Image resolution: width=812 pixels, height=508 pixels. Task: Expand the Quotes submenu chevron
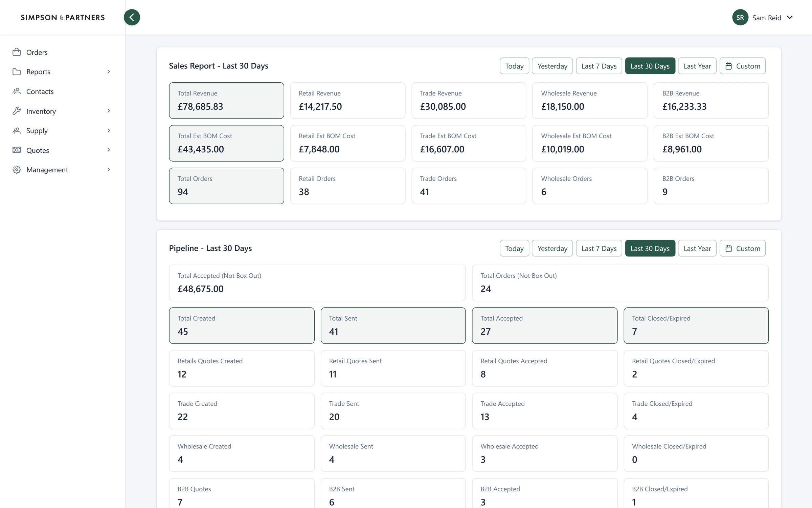pos(109,150)
